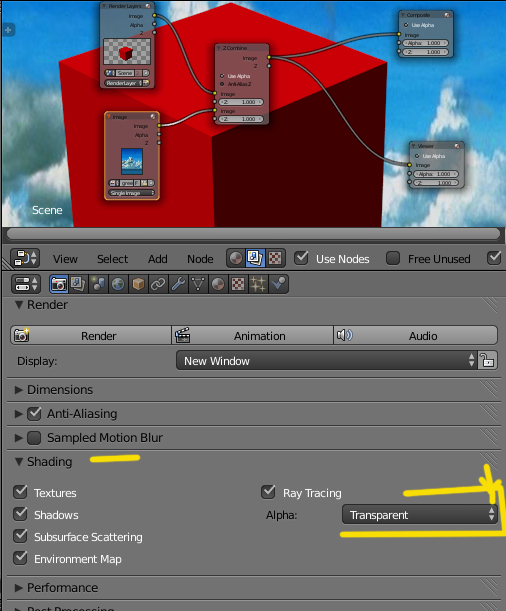Screen dimensions: 506x611
Task: Toggle the checkbox right of Free Unused
Action: point(494,258)
